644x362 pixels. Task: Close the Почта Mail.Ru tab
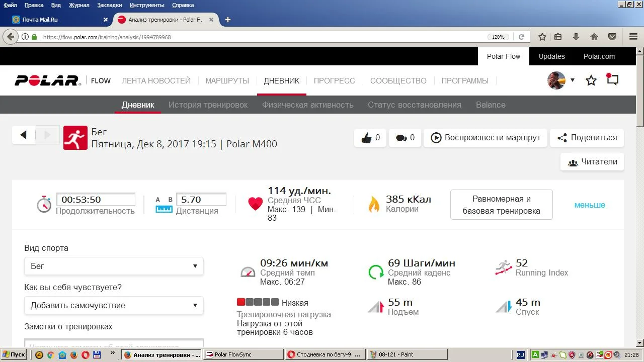tap(105, 20)
